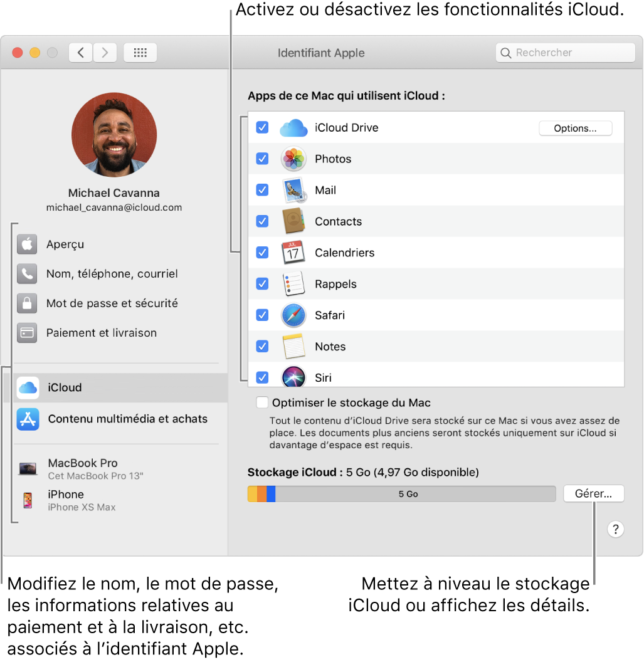The height and width of the screenshot is (662, 644).
Task: Toggle the Notes checkbox
Action: point(262,346)
